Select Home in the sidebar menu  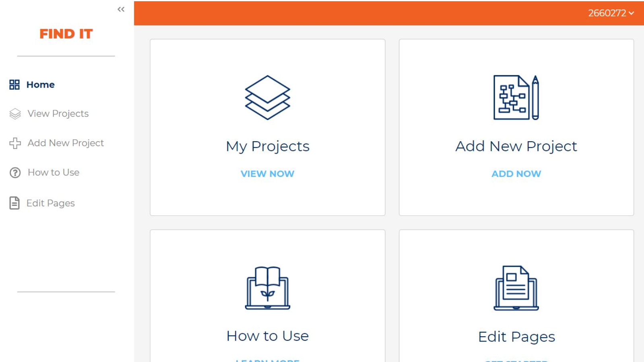point(40,84)
